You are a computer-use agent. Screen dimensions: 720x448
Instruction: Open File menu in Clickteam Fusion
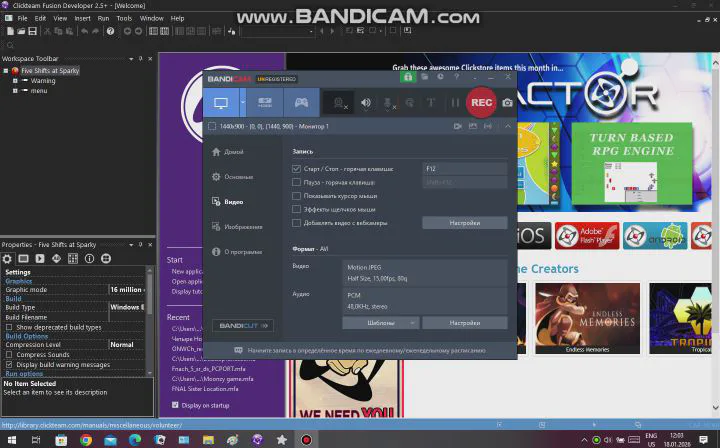point(22,18)
